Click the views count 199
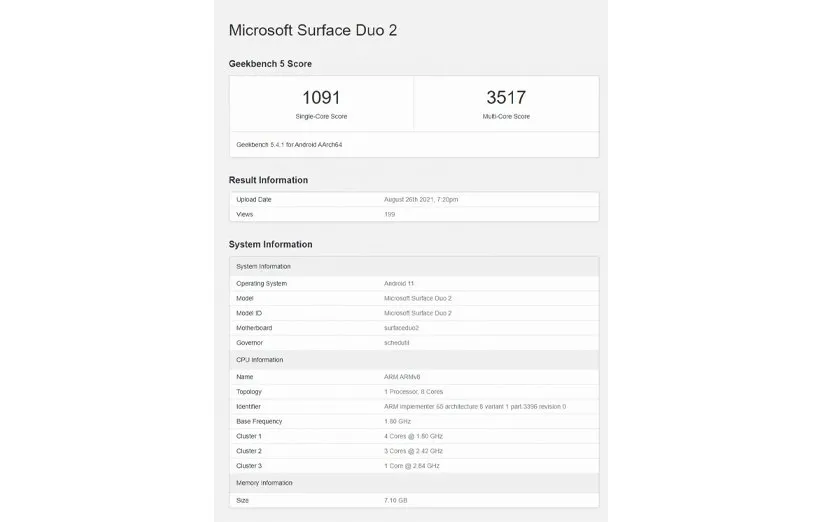The image size is (822, 522). (390, 214)
